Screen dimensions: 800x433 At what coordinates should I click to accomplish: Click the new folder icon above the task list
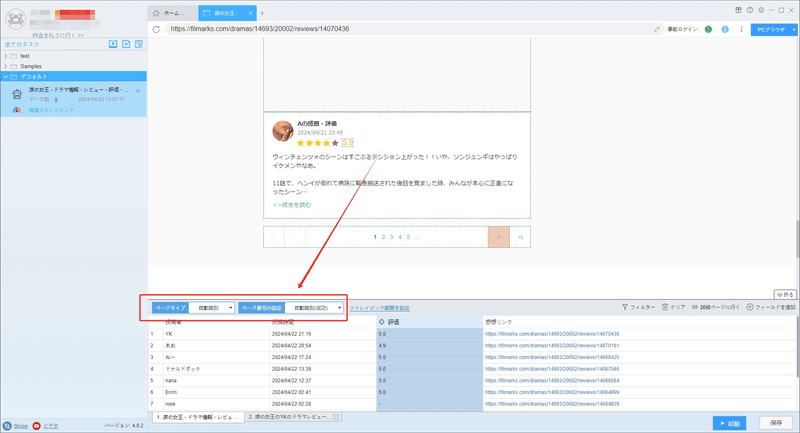click(126, 44)
